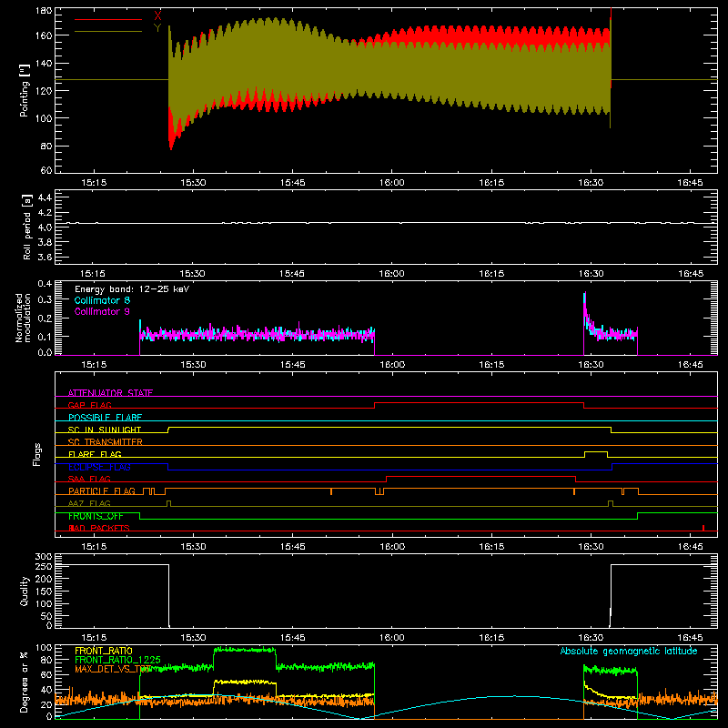Click the "Absolute geomagnetic latitude" legend text
Screen dimensions: 728x728
click(629, 652)
